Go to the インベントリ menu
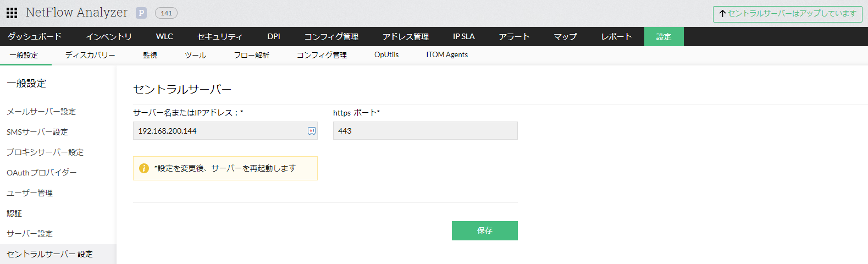The height and width of the screenshot is (264, 868). [109, 37]
